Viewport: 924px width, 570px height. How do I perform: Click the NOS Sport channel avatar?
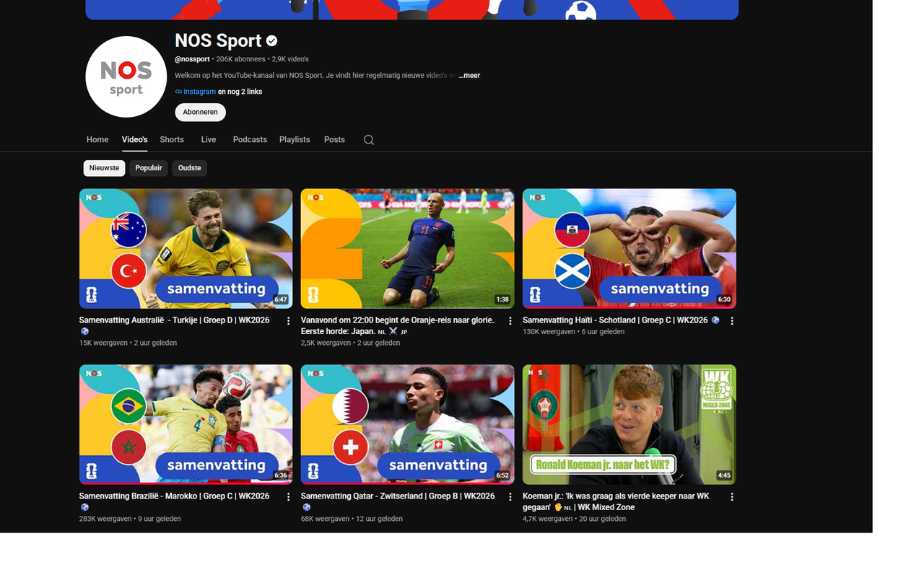click(x=126, y=76)
